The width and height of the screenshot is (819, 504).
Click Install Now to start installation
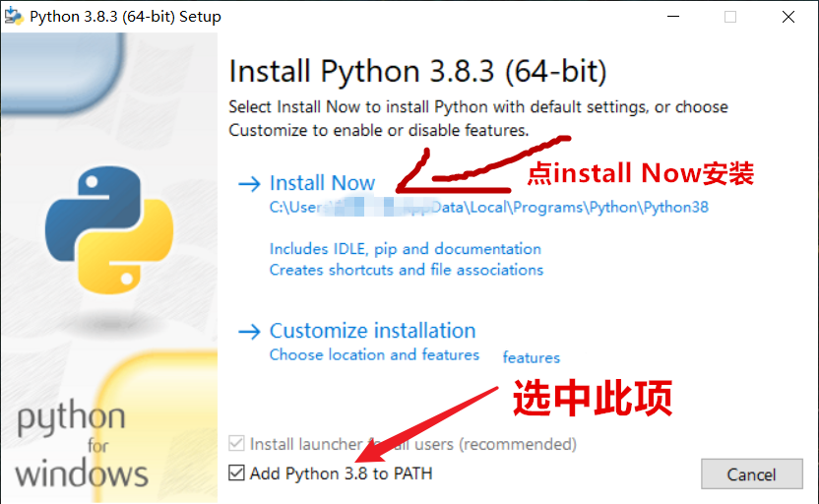coord(322,183)
